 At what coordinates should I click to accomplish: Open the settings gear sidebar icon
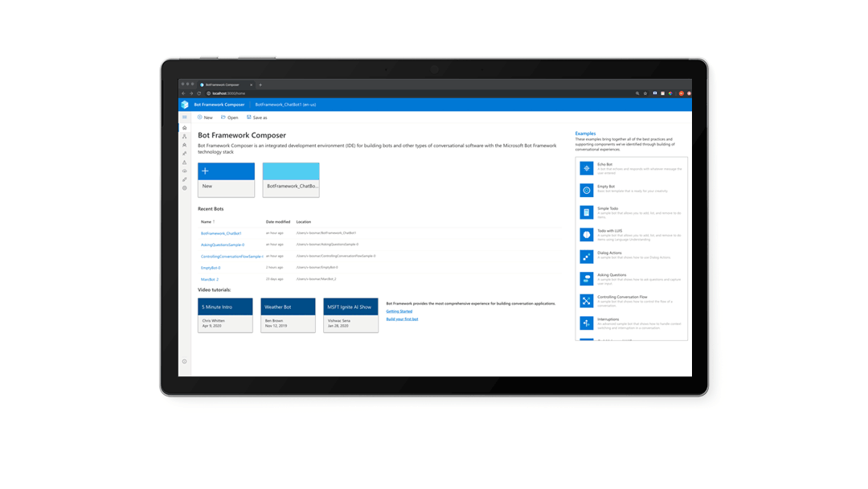point(184,188)
